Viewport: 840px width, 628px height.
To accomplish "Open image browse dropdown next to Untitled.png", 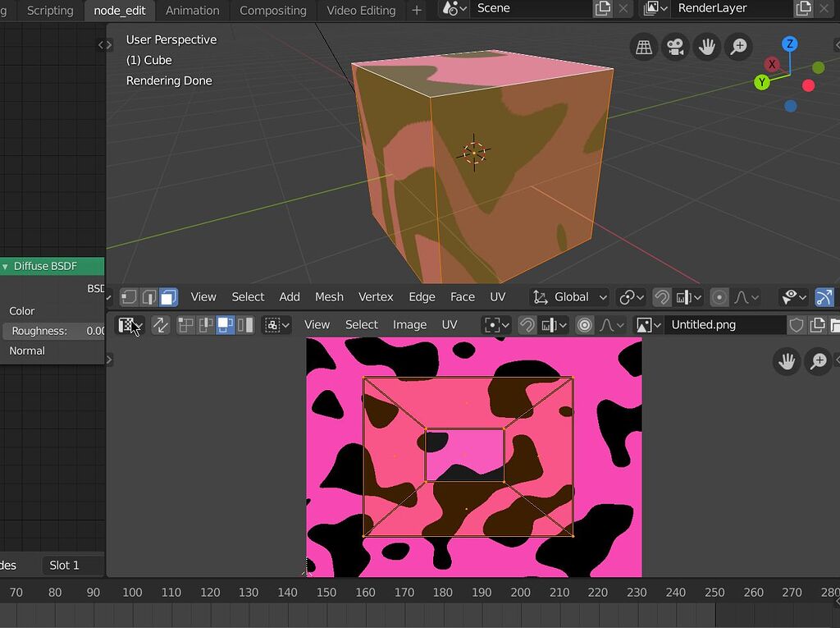I will point(649,325).
